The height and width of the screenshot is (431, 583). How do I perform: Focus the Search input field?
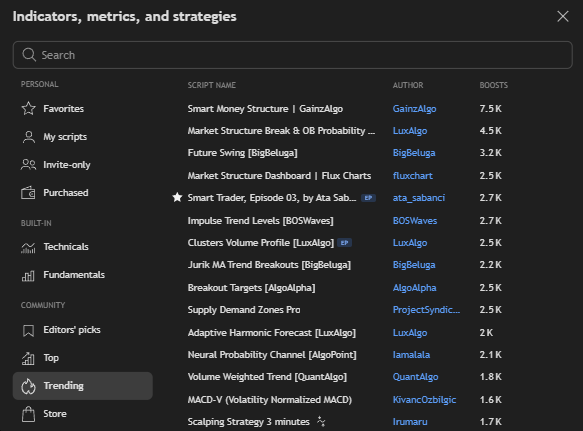[293, 55]
